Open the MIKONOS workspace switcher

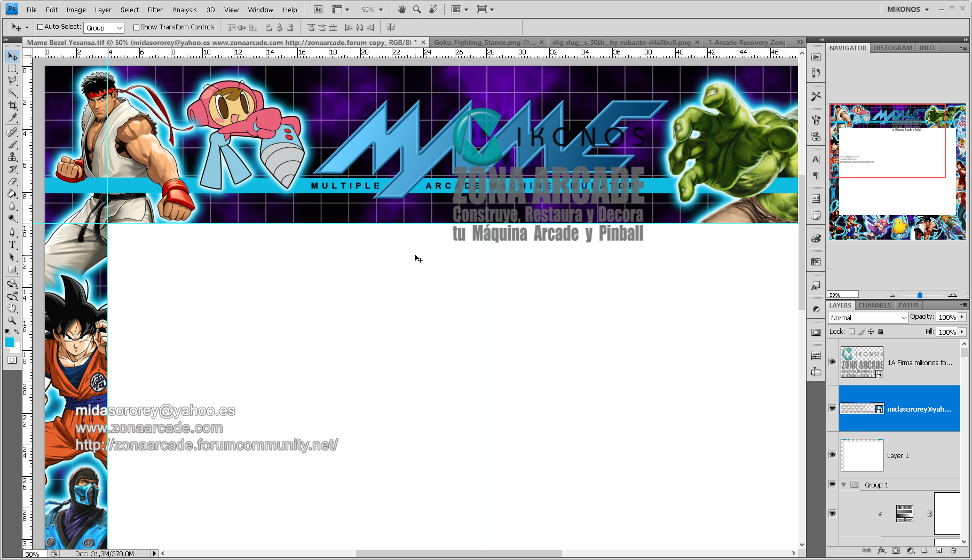point(908,10)
